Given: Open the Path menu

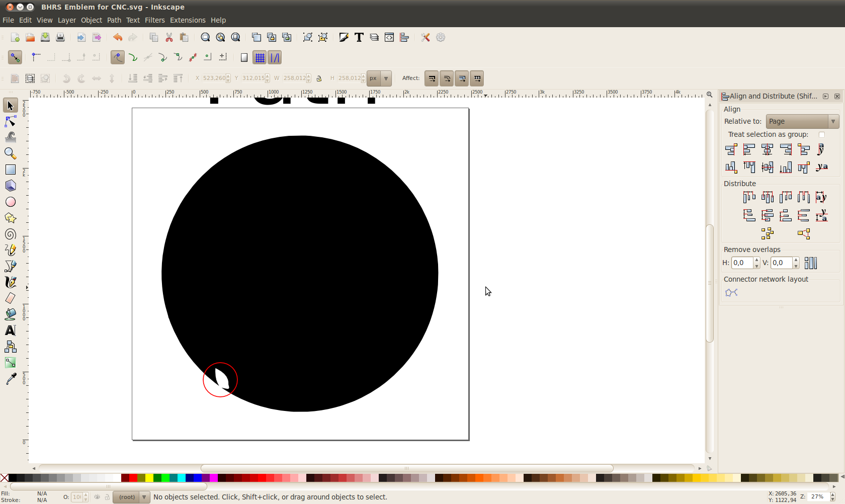Looking at the screenshot, I should [x=114, y=20].
